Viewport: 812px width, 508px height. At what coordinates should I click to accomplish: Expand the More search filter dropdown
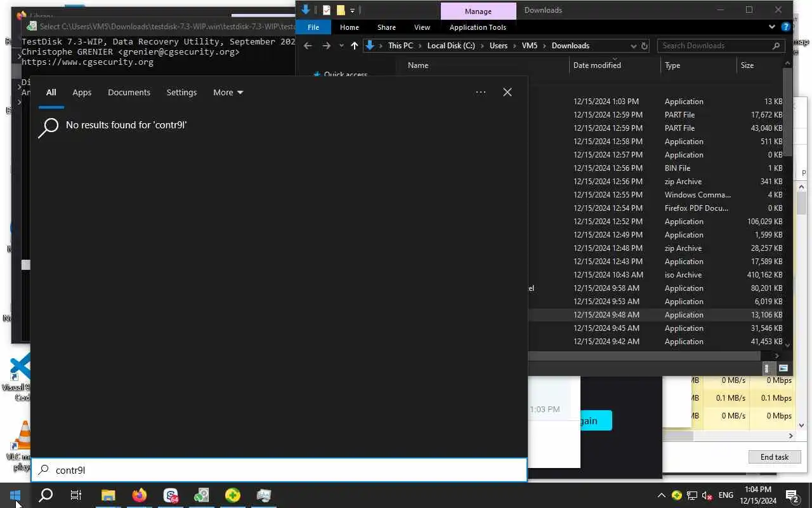228,93
